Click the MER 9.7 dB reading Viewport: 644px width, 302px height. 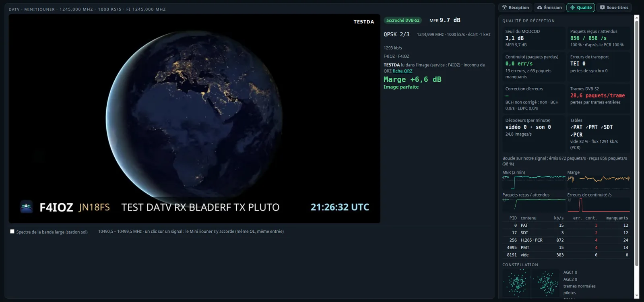(445, 20)
